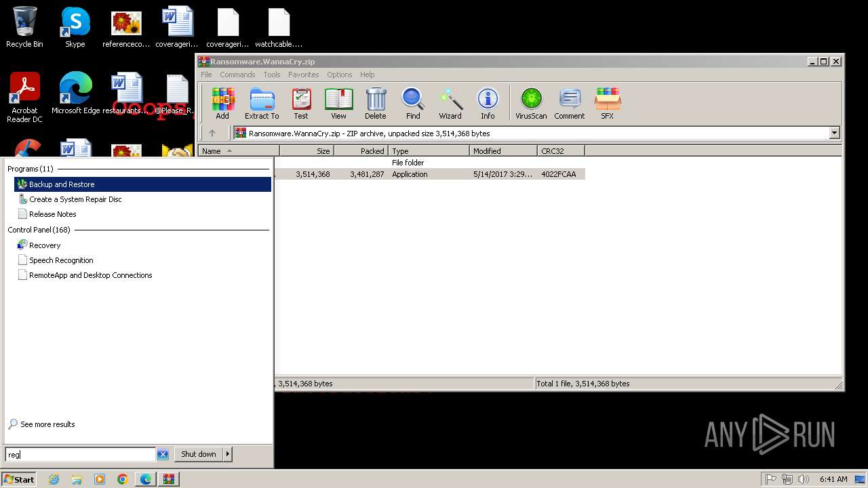
Task: Open the Options menu
Action: point(339,75)
